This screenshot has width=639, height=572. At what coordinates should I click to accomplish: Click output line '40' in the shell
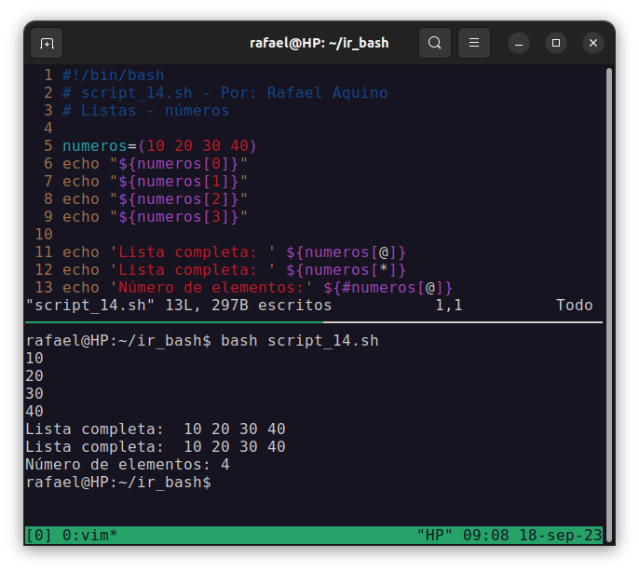(x=34, y=411)
